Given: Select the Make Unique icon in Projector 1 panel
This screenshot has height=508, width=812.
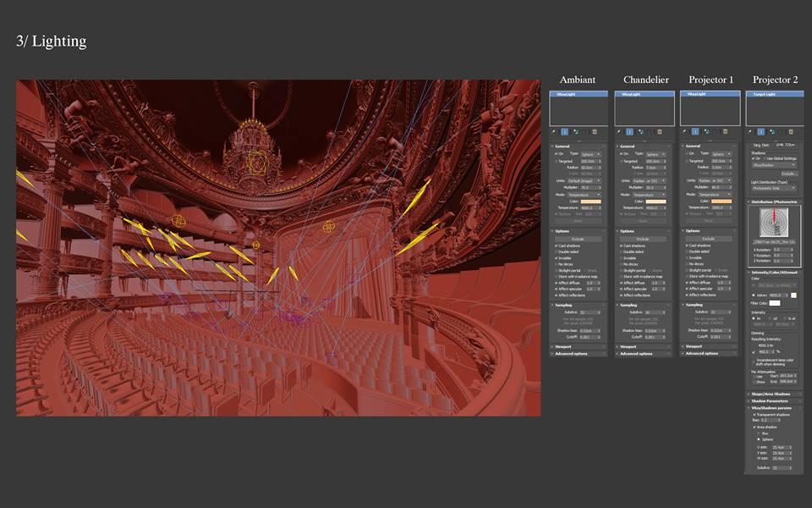Looking at the screenshot, I should pos(707,131).
